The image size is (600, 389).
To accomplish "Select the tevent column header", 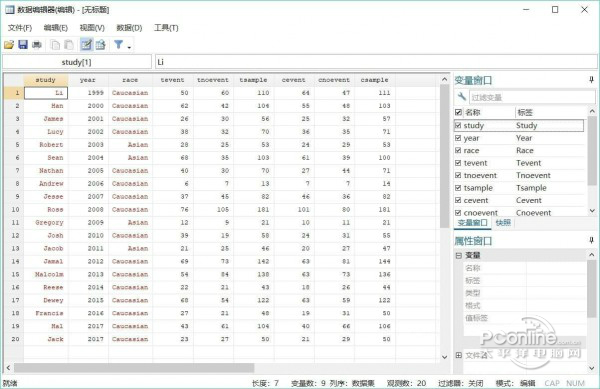I will click(173, 80).
